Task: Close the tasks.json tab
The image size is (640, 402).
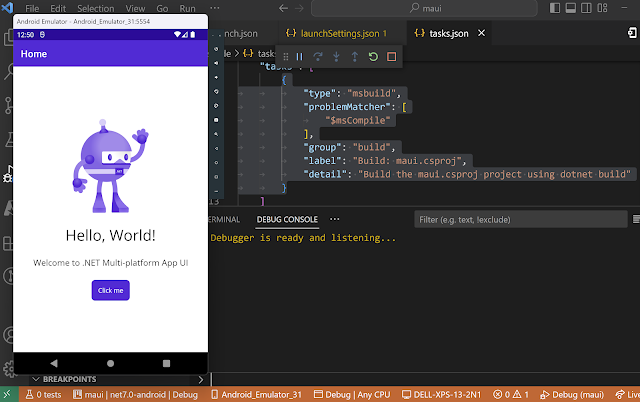Action: click(x=482, y=33)
